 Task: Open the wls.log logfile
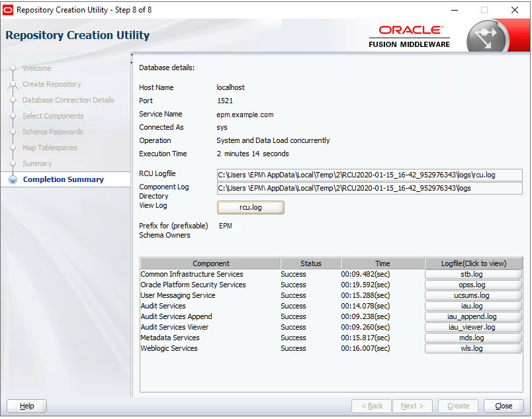473,348
